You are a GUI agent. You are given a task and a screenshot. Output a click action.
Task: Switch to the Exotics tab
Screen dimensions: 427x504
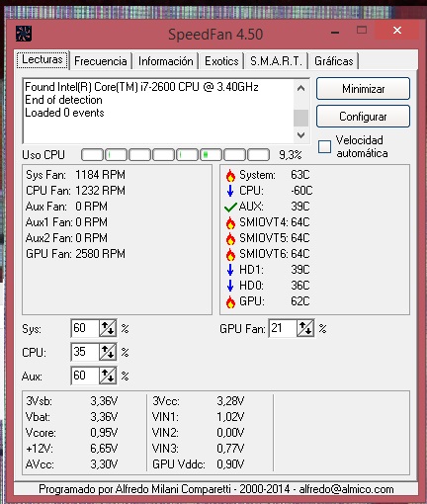coord(221,61)
